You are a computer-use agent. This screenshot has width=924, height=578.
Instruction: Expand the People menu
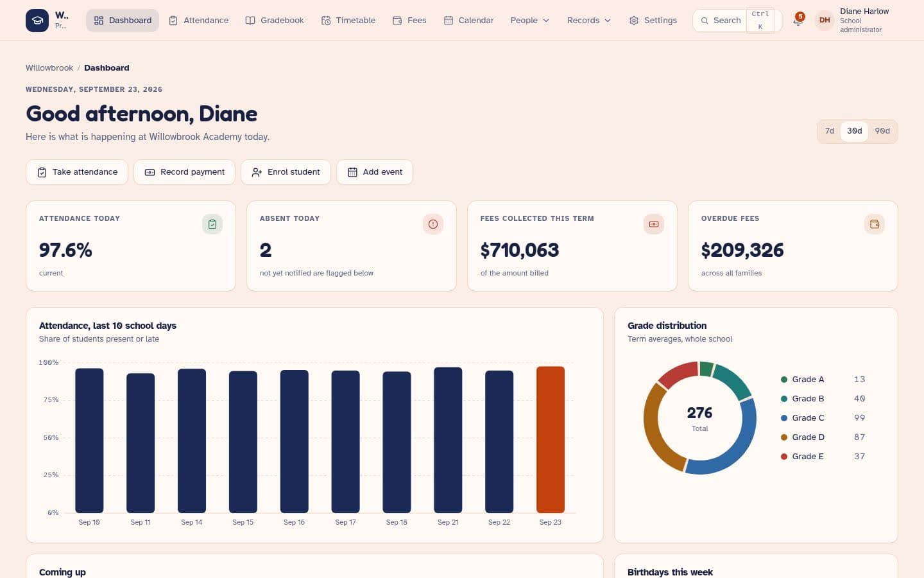tap(530, 21)
